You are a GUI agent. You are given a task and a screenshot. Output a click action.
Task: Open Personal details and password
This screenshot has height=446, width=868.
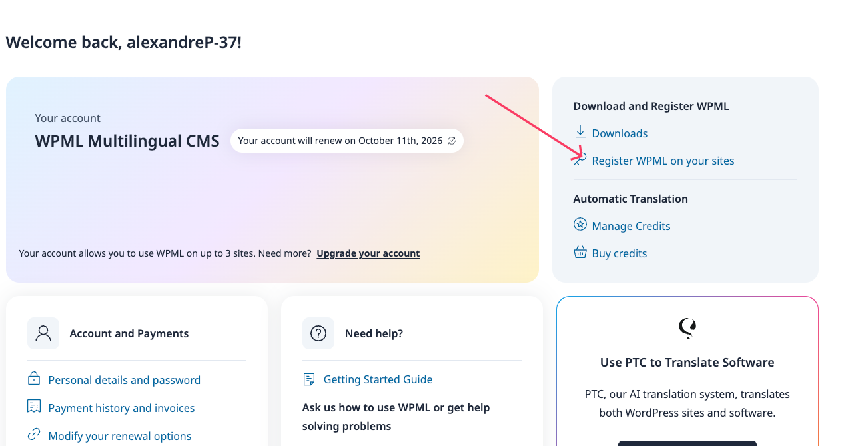coord(124,380)
